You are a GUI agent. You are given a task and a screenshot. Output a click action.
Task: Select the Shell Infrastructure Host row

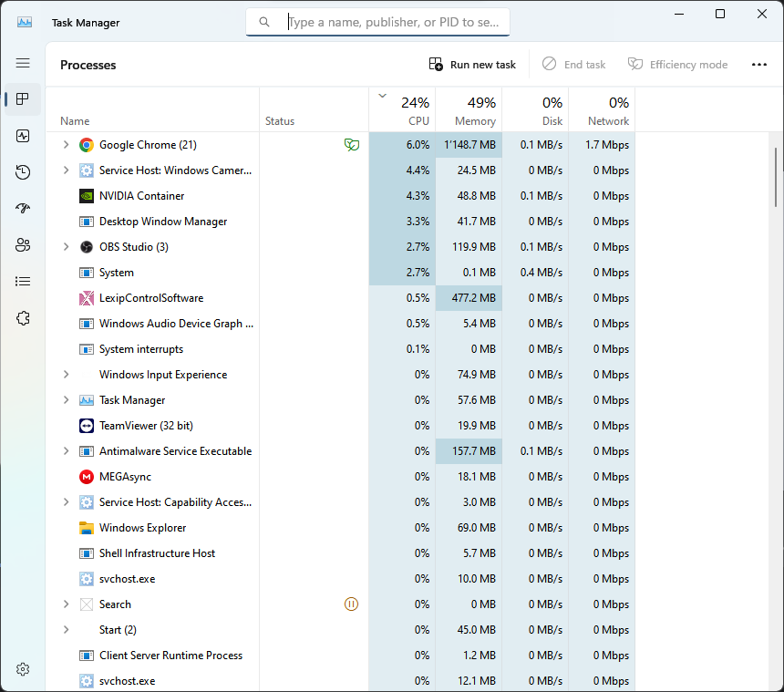(341, 553)
